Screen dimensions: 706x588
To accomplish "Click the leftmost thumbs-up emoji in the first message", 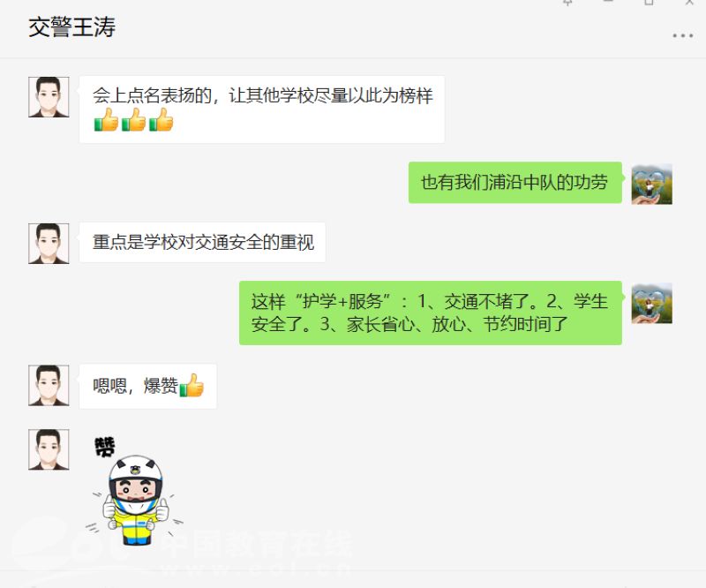I will click(106, 120).
